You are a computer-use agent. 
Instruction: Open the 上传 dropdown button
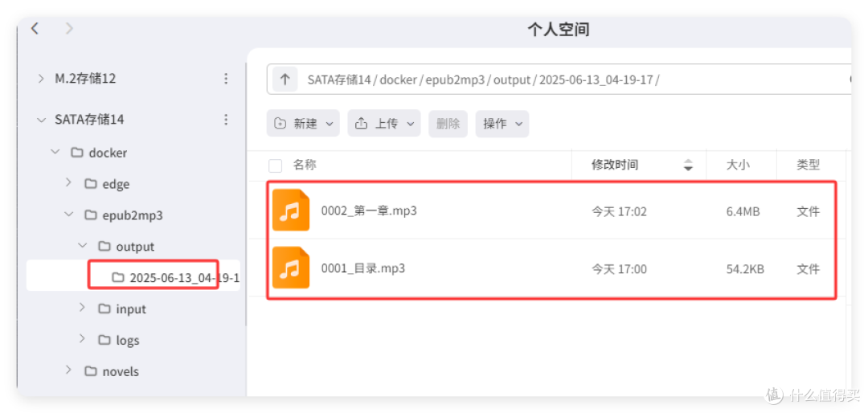tap(384, 124)
